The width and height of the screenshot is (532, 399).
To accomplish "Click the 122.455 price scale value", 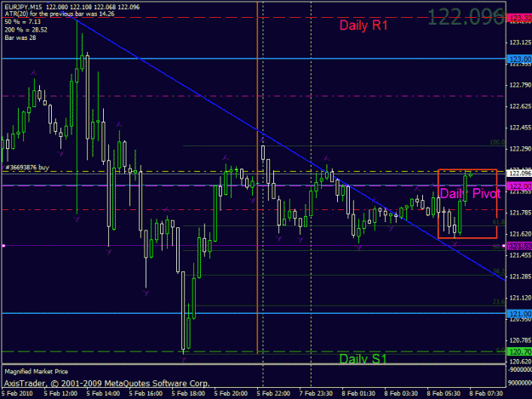I will 520,128.
